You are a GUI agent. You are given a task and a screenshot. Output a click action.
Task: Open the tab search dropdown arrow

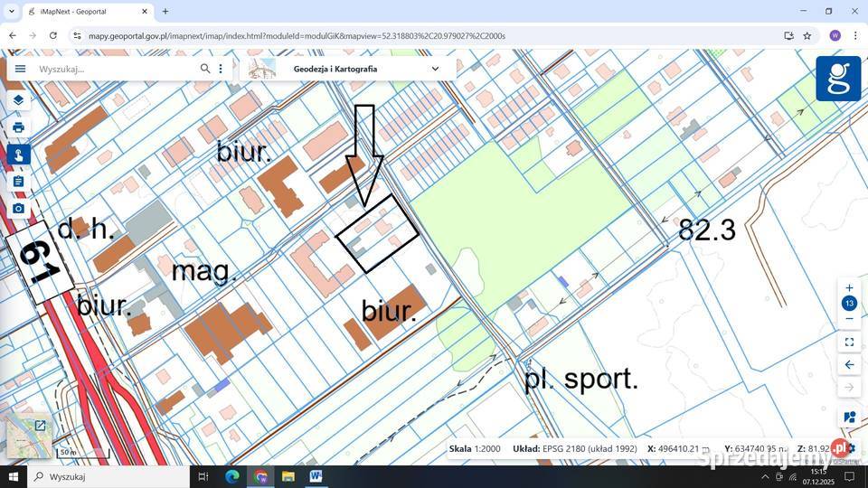coord(12,11)
